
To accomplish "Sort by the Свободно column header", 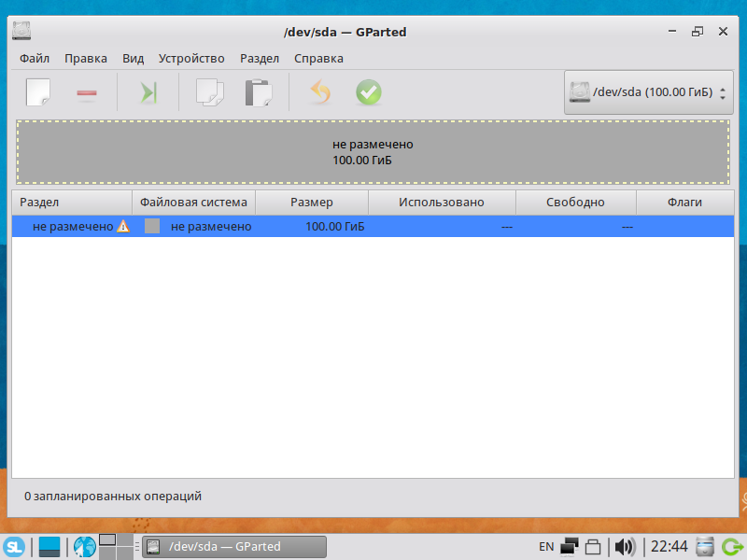I will (x=576, y=203).
